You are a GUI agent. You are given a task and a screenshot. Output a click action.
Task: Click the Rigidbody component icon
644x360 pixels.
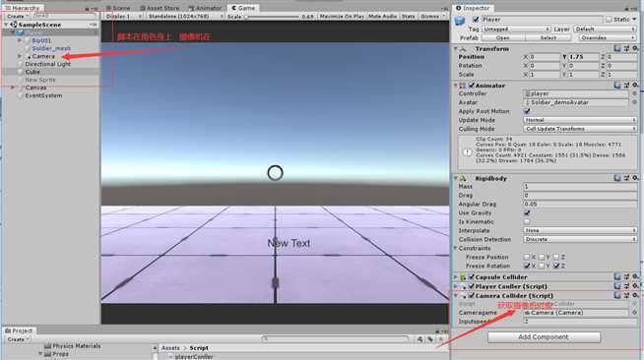click(463, 178)
